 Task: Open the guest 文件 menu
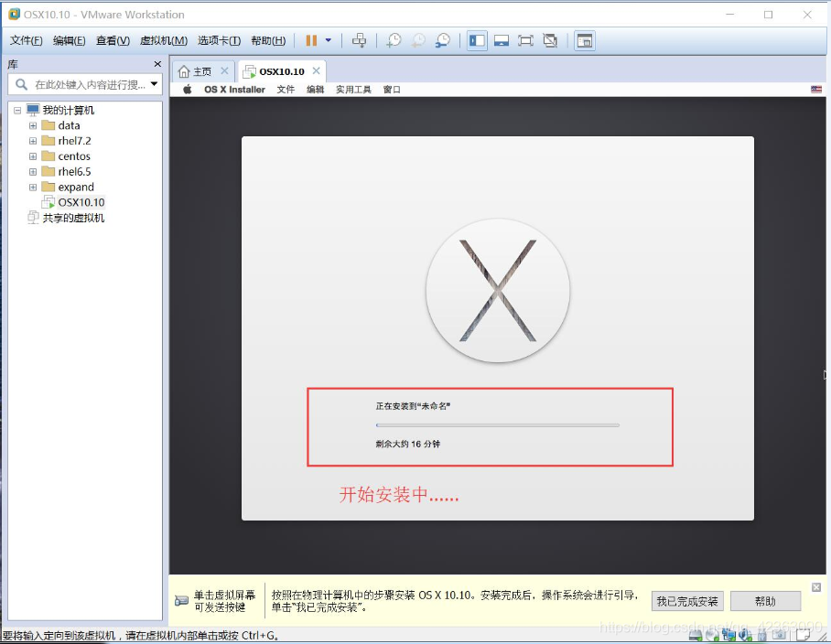pos(286,90)
